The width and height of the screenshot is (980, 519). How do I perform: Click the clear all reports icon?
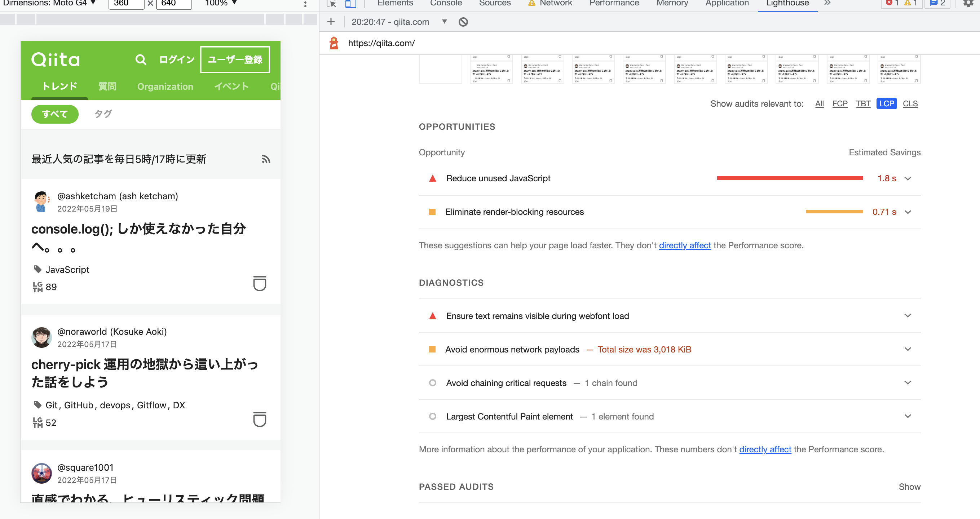[463, 22]
